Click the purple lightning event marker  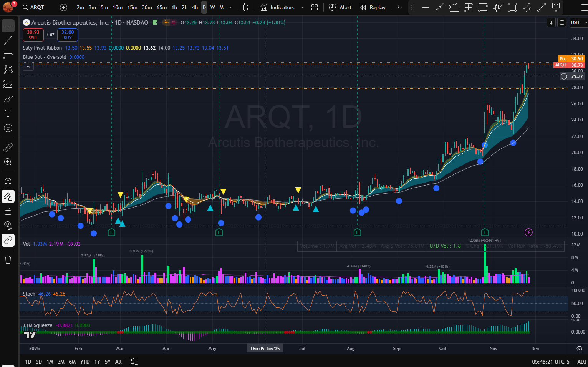pos(528,232)
